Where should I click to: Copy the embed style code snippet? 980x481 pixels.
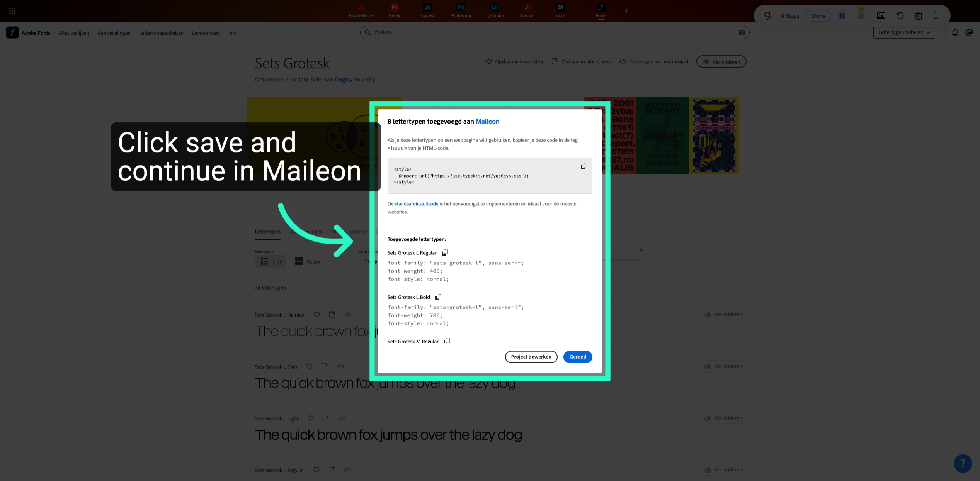584,166
